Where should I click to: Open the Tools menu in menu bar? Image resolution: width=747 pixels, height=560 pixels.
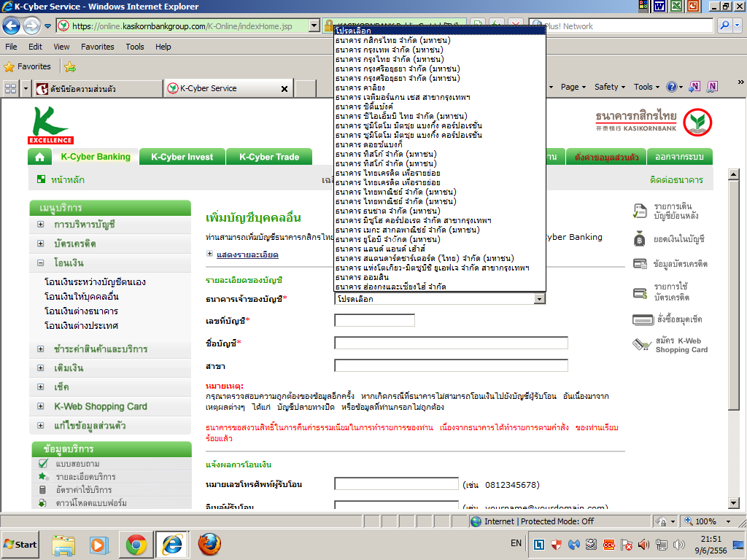pyautogui.click(x=135, y=47)
